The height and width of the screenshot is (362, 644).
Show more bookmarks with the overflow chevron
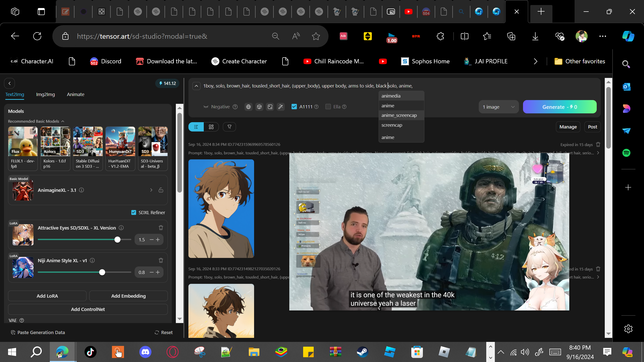536,61
